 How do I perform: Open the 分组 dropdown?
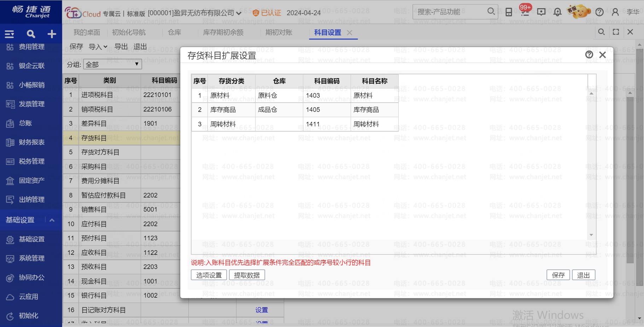(113, 64)
